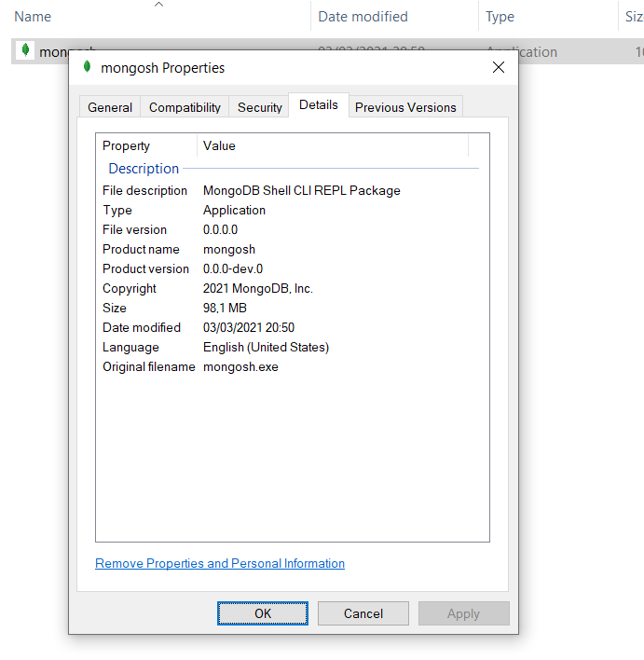This screenshot has width=644, height=660.
Task: Collapse the Description group heading
Action: pos(144,169)
